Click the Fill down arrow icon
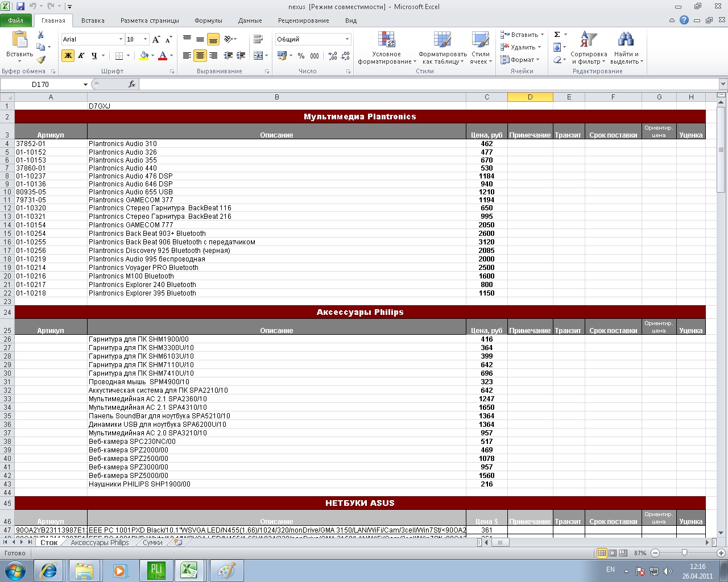Screen dimensions: 728x582 point(557,47)
